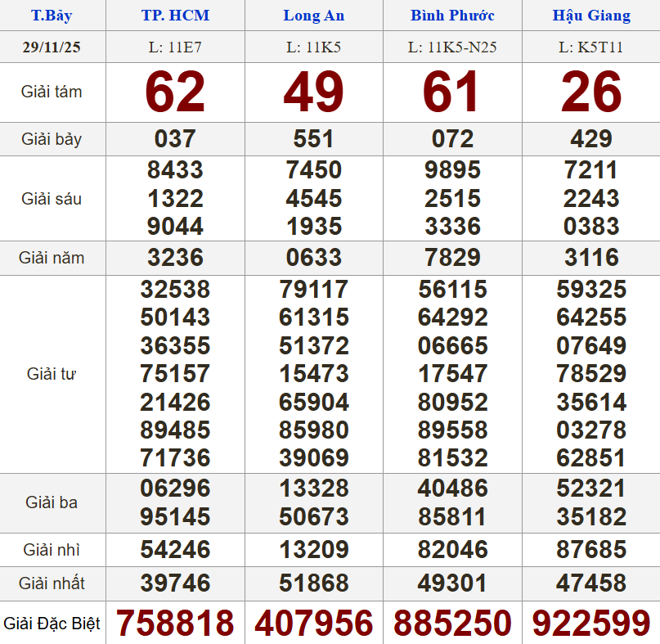Open the Hậu Giang results link
Viewport: 660px width, 644px height.
pos(591,16)
